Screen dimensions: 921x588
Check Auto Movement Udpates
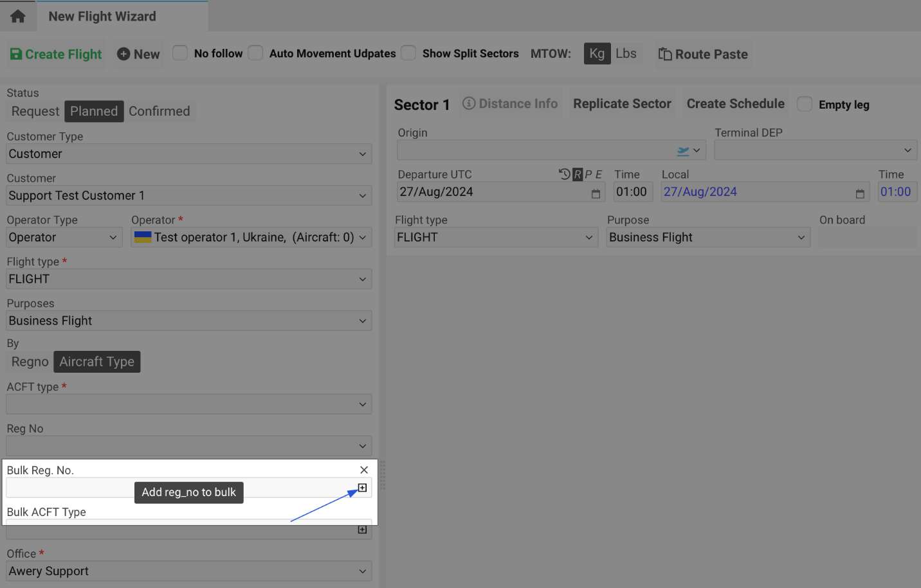255,53
